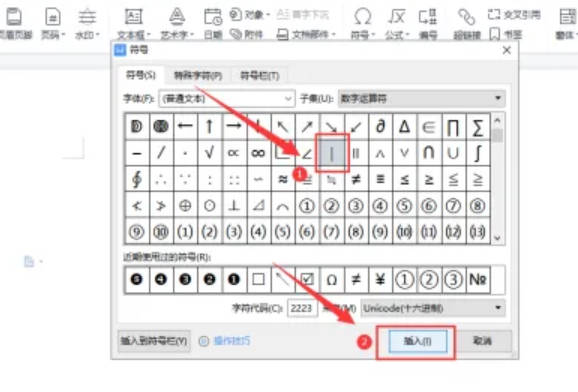Select the square root √ symbol
The height and width of the screenshot is (392, 578).
point(209,153)
